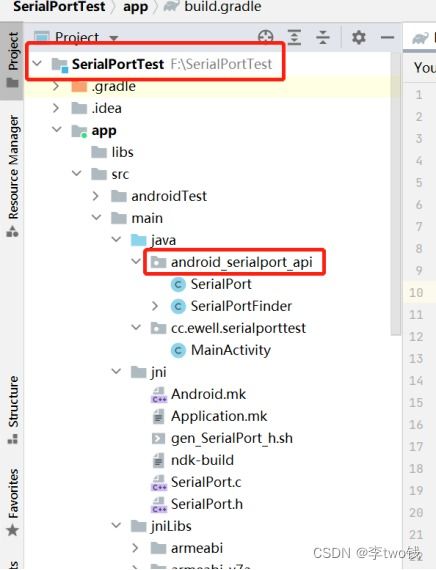Click build.gradle in the breadcrumb bar
436x570 pixels.
click(x=223, y=7)
